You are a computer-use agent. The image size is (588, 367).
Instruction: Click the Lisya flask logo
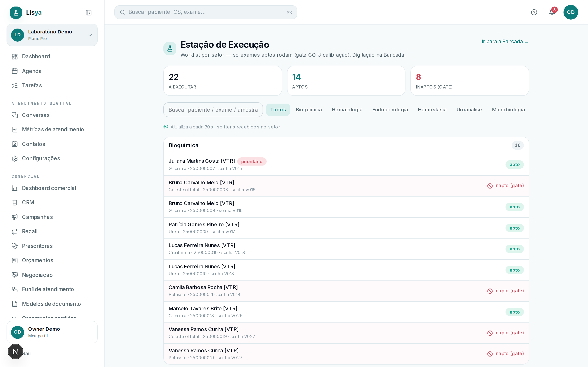(x=16, y=13)
